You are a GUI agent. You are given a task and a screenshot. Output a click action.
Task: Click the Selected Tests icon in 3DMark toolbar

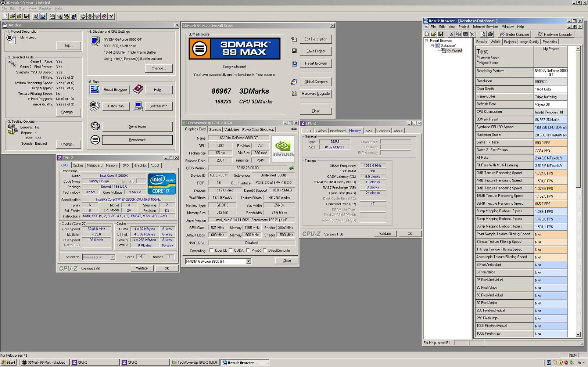[59, 16]
